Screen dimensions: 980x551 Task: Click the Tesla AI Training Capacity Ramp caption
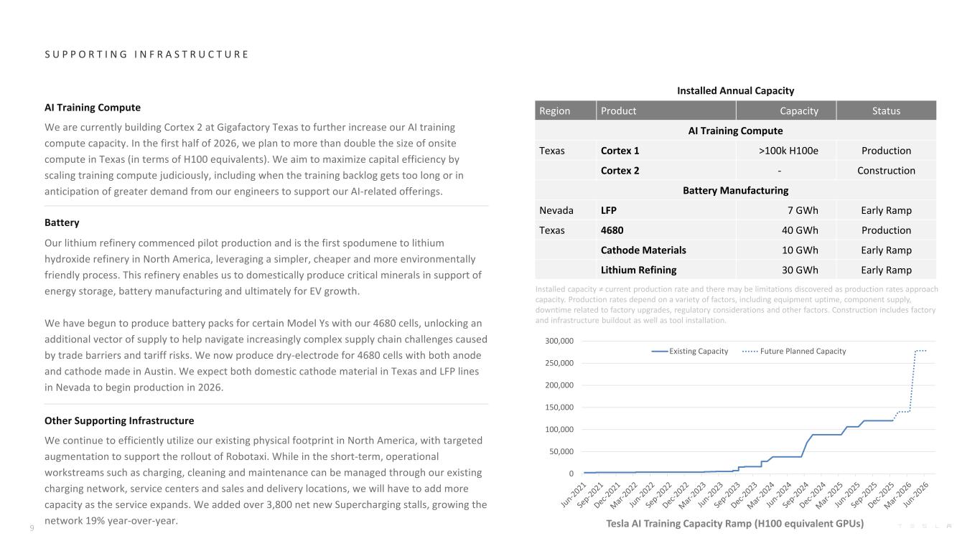pos(734,524)
